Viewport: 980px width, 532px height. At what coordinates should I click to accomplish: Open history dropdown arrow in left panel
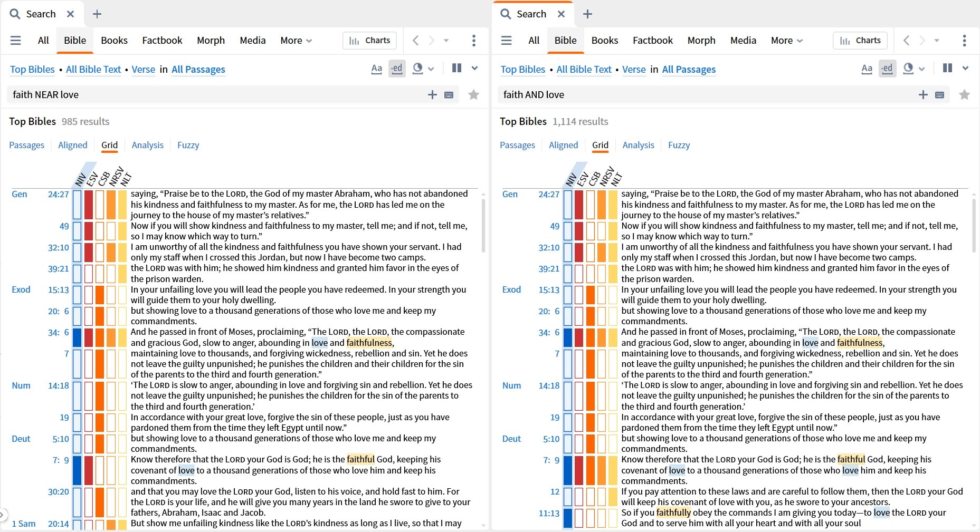point(446,41)
